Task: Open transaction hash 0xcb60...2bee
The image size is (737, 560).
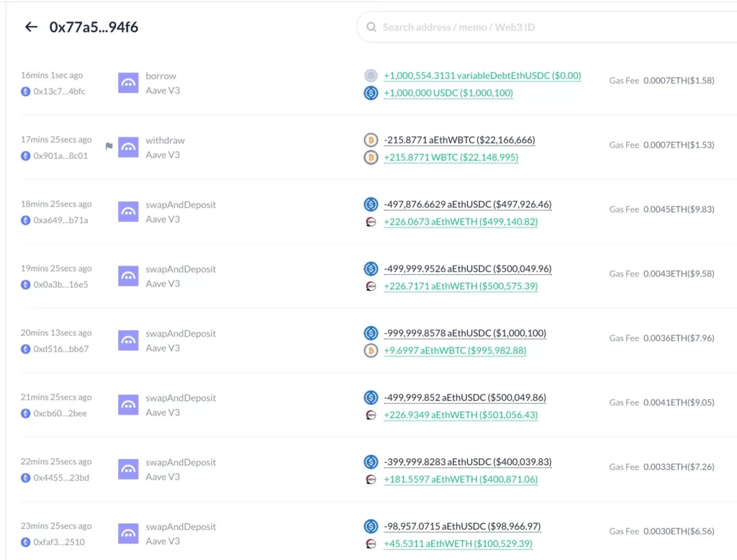Action: coord(60,413)
